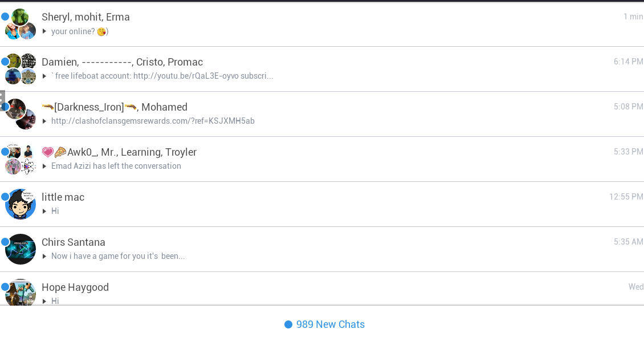Click unread dot on Chirs Santana chat
This screenshot has width=644, height=341.
5,242
